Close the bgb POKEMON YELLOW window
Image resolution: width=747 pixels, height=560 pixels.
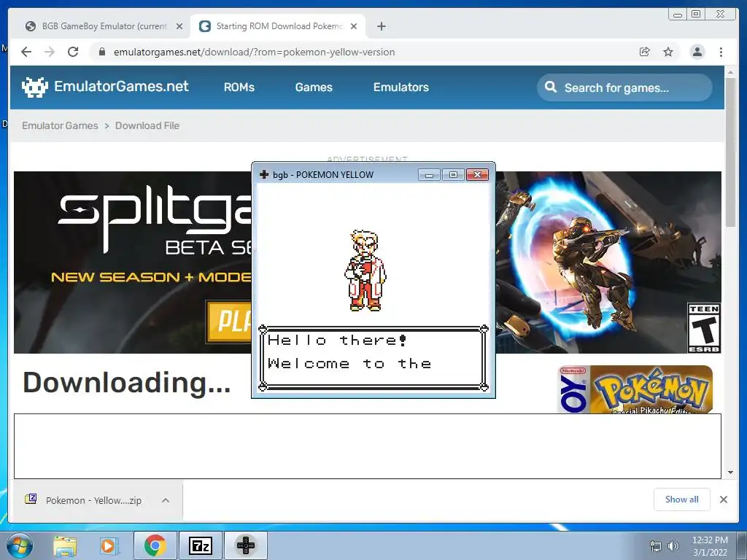pyautogui.click(x=477, y=175)
